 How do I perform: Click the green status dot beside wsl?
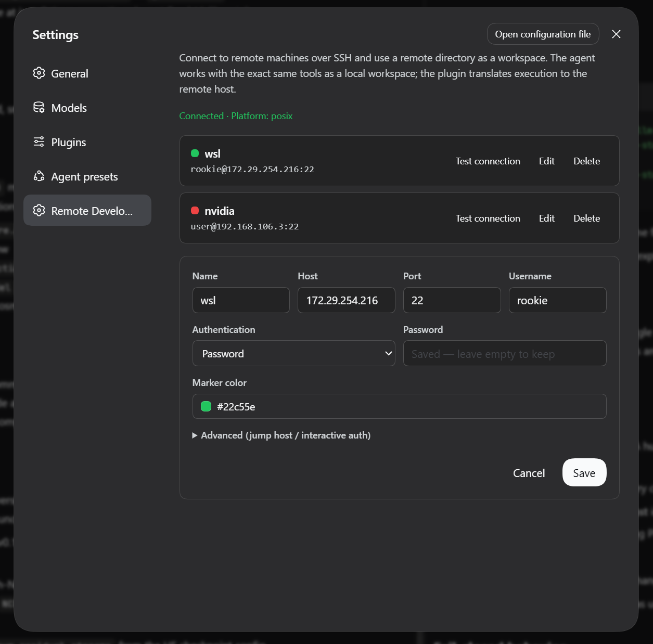195,153
